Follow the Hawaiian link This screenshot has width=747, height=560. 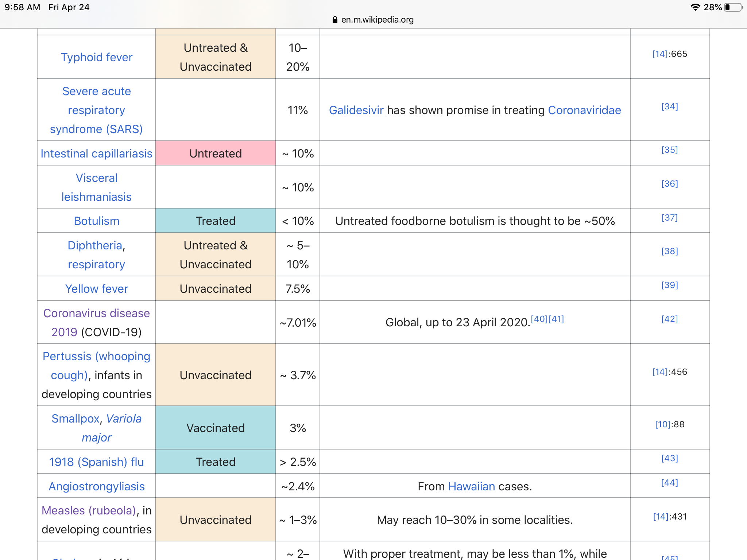point(471,486)
